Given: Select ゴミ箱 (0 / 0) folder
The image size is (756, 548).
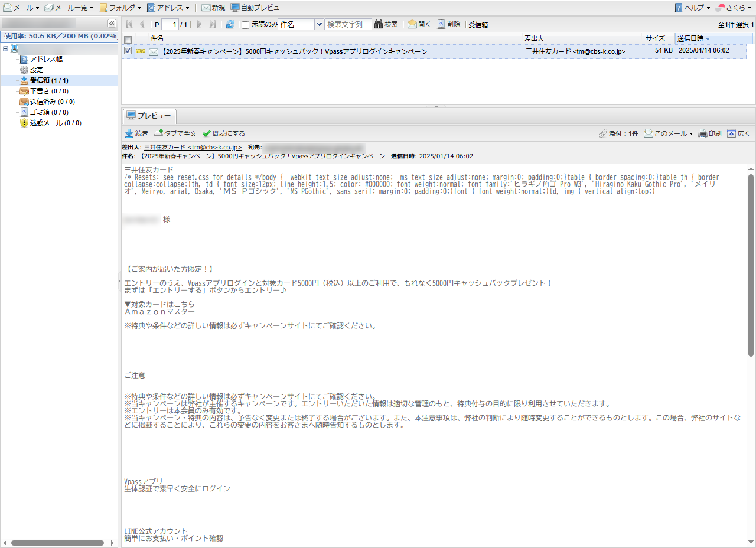Looking at the screenshot, I should point(49,112).
